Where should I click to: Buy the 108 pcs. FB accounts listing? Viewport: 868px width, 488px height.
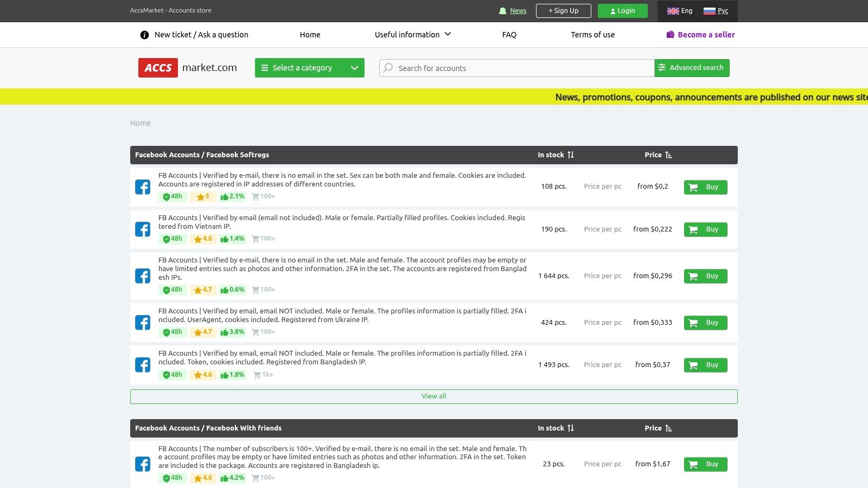tap(705, 187)
